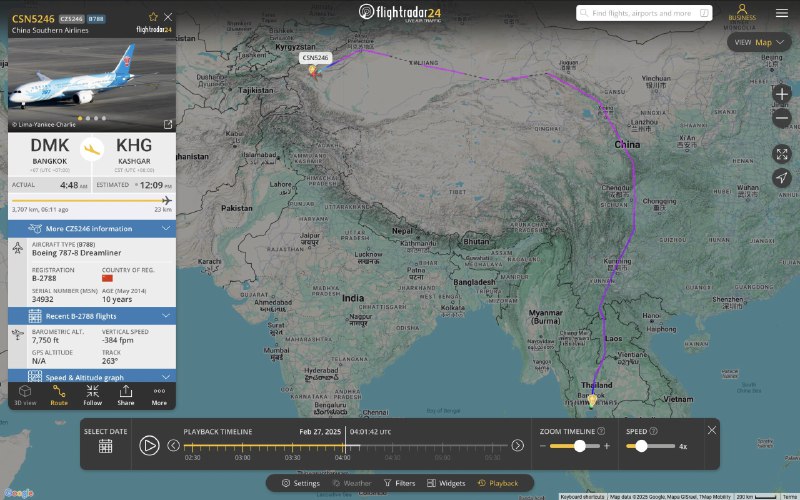Toggle Follow aircraft mode
800x500 pixels.
coord(92,394)
